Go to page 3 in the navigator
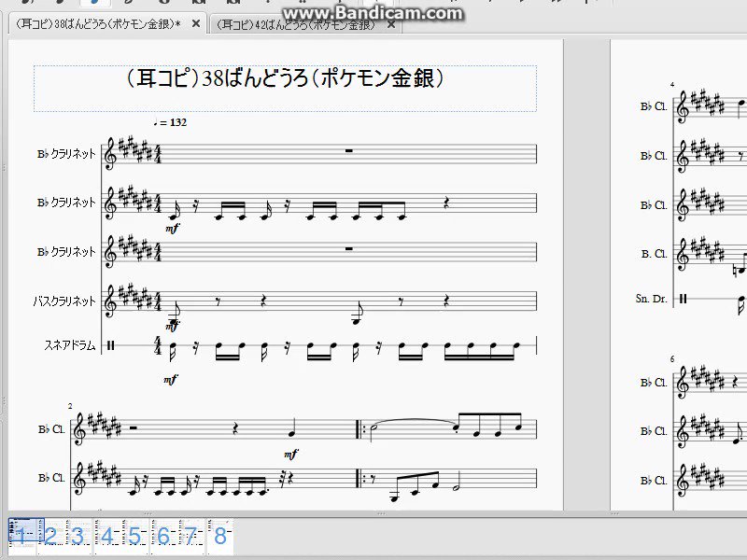Viewport: 747px width, 560px height. click(78, 536)
